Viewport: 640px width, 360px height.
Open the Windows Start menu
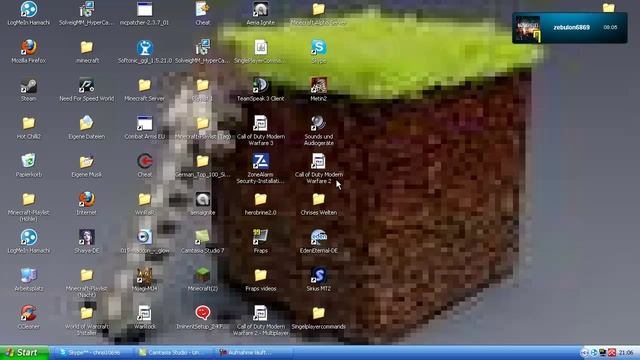tap(24, 353)
